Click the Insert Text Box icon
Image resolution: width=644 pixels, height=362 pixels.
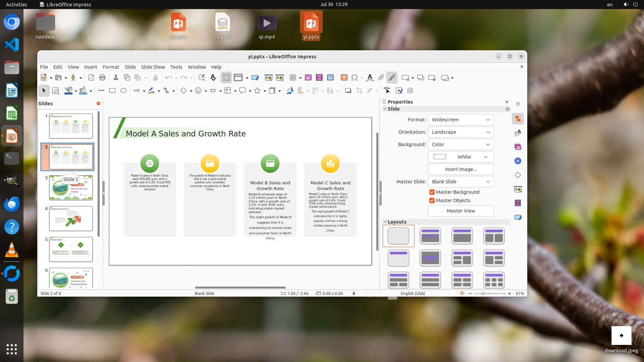click(344, 78)
